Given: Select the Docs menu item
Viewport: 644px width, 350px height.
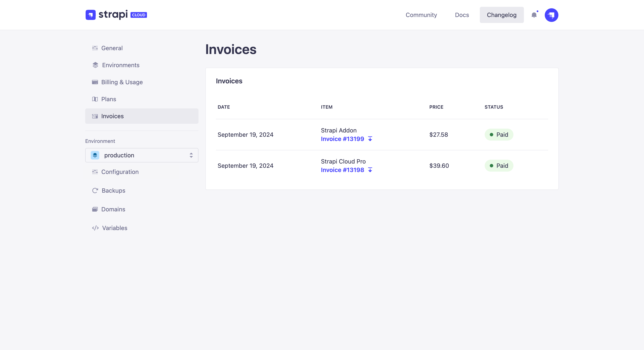Looking at the screenshot, I should coord(462,15).
